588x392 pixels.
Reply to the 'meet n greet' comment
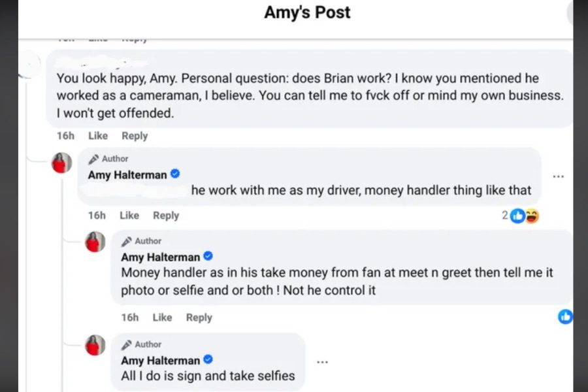[199, 318]
